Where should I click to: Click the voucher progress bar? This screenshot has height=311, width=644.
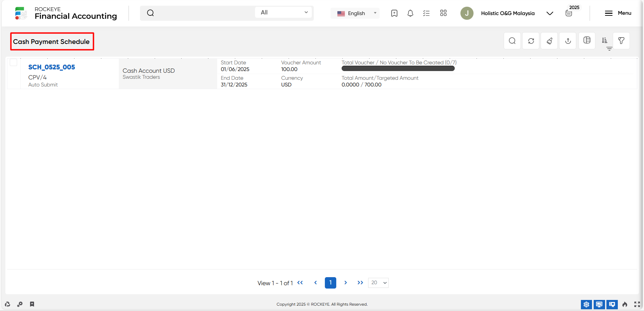click(398, 68)
